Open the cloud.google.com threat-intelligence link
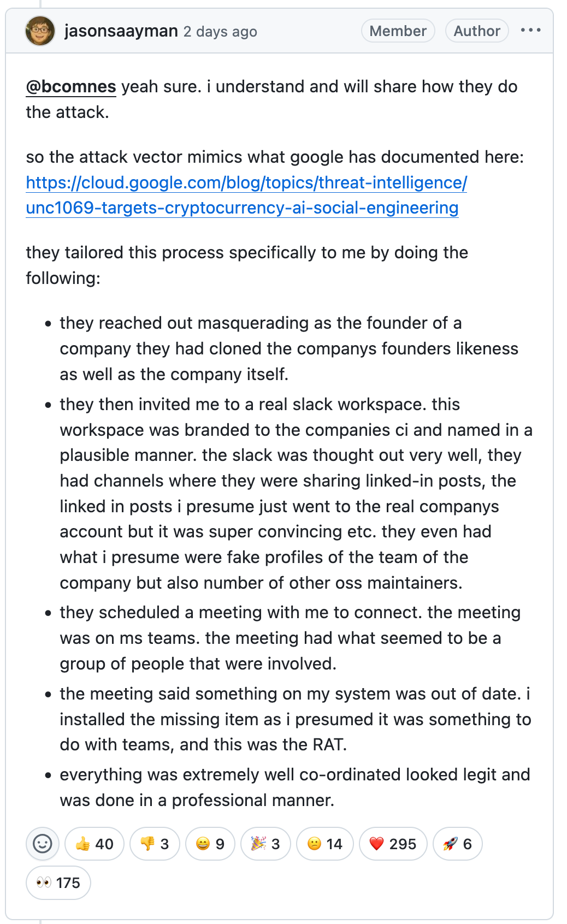This screenshot has width=567, height=924. (246, 182)
